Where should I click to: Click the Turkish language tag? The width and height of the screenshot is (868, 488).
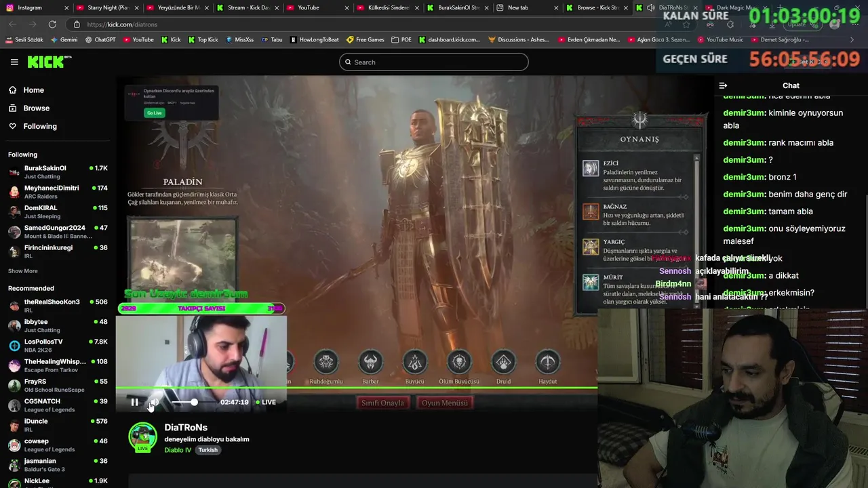208,450
